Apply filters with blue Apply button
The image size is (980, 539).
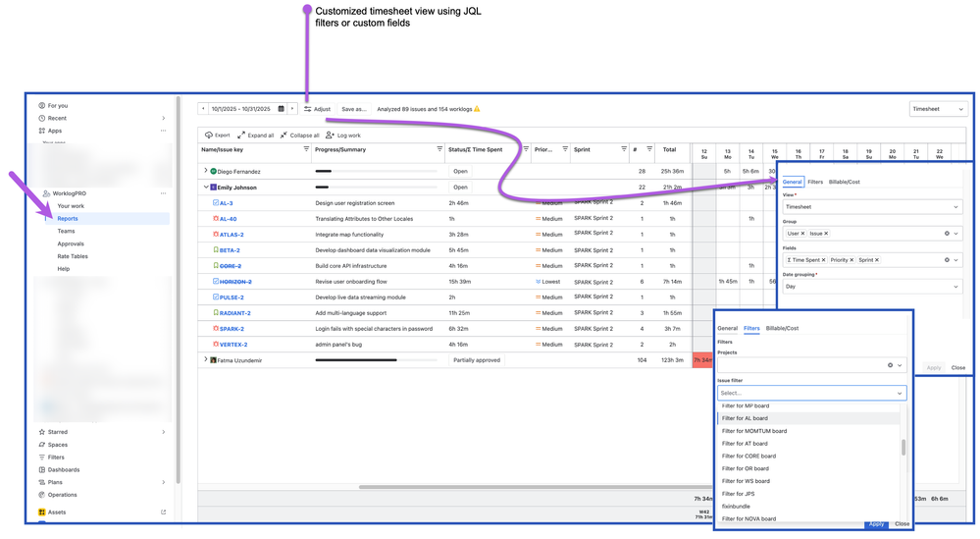coord(876,524)
